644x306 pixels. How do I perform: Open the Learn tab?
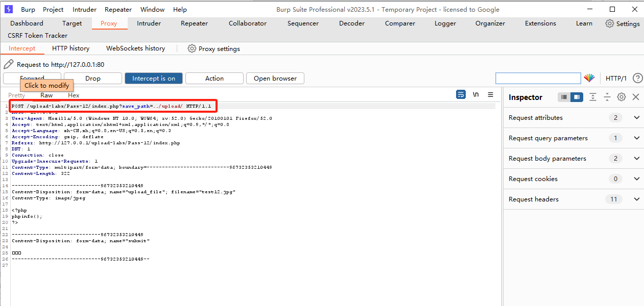pyautogui.click(x=584, y=23)
